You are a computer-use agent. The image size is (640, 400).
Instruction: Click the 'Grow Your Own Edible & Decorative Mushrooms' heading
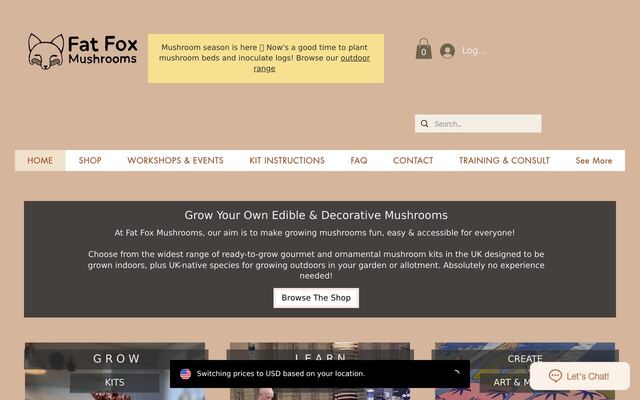point(316,215)
